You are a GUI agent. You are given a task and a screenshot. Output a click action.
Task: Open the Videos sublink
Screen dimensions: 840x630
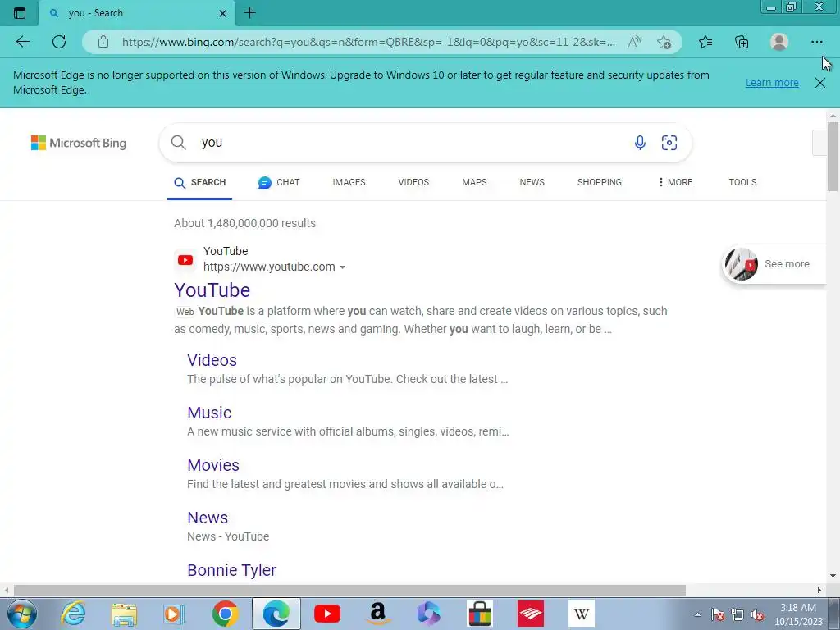point(212,360)
